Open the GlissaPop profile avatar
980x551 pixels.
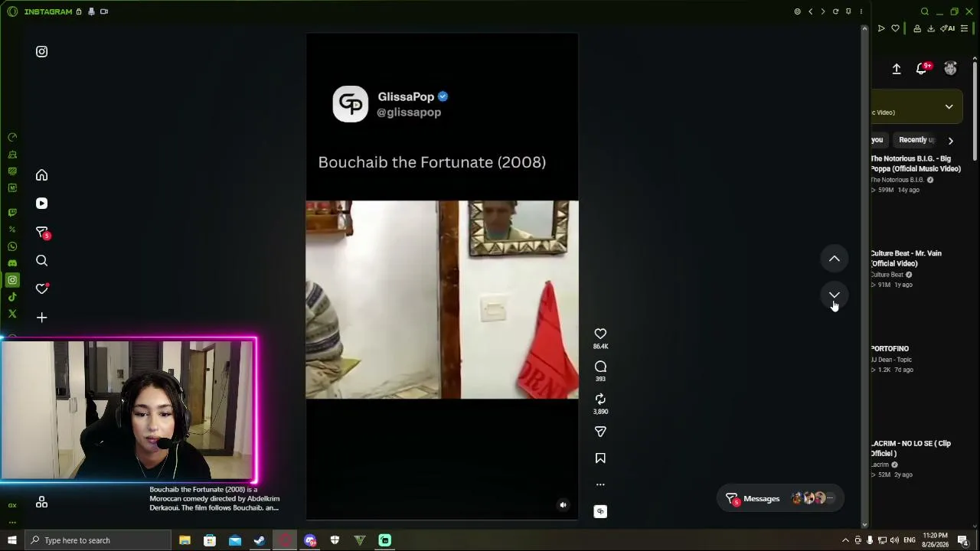[351, 104]
